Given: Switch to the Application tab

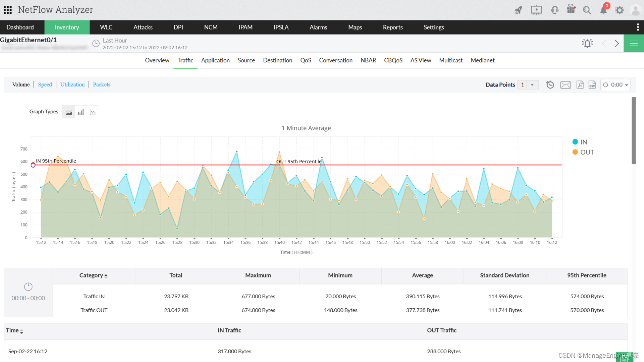Looking at the screenshot, I should (215, 60).
